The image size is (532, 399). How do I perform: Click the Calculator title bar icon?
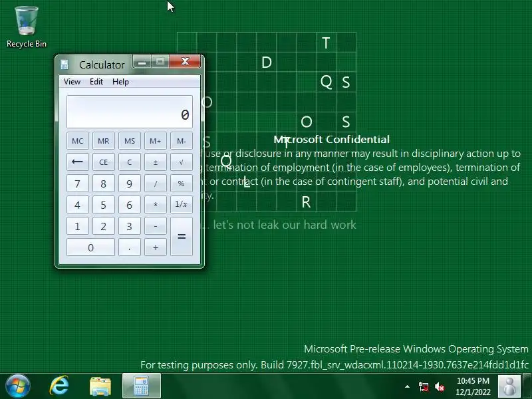pyautogui.click(x=65, y=65)
